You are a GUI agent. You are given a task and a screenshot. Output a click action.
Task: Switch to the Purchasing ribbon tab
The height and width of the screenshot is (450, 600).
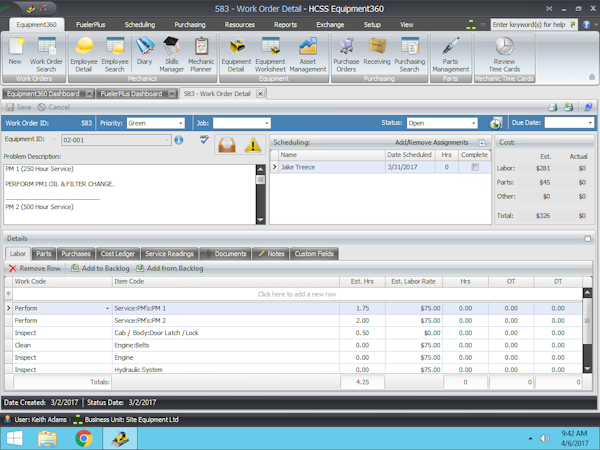(190, 24)
